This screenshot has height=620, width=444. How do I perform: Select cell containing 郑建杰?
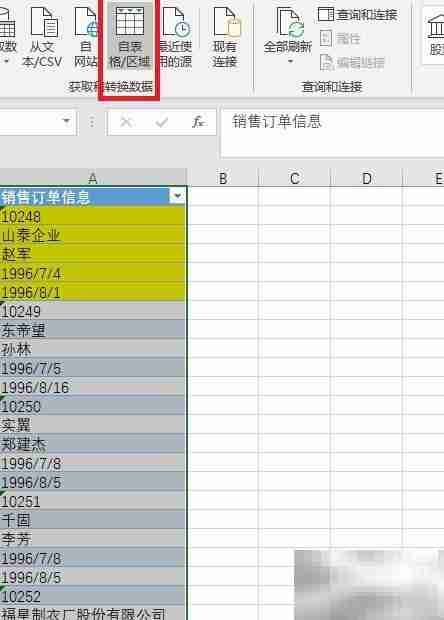[x=93, y=444]
